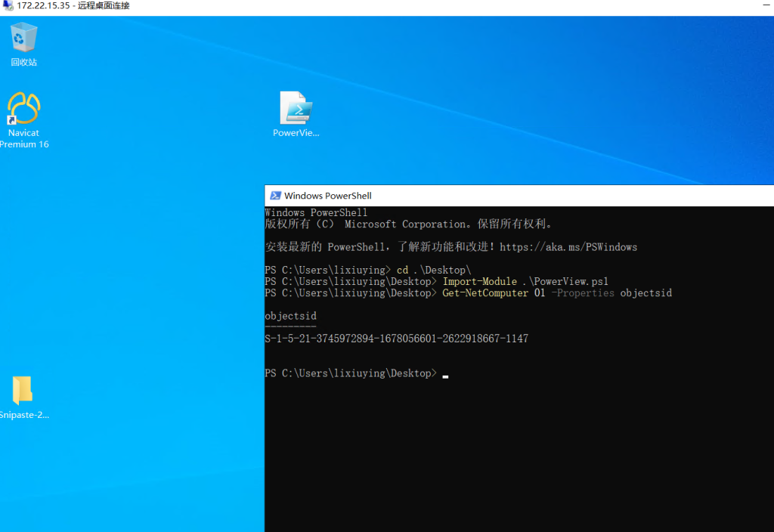Click the aka.ms/PSWindows URL in the terminal

tap(568, 247)
